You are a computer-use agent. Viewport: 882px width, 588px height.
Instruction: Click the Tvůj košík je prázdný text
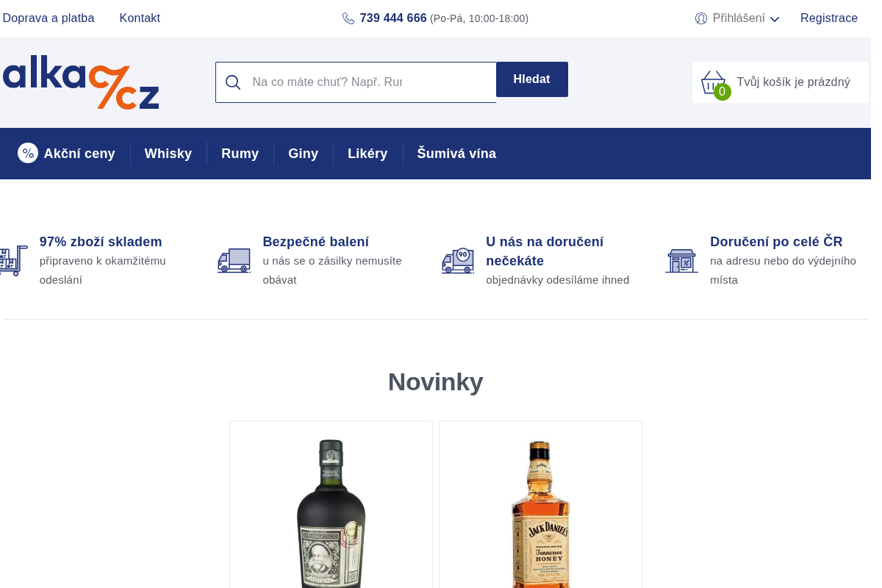pyautogui.click(x=794, y=82)
